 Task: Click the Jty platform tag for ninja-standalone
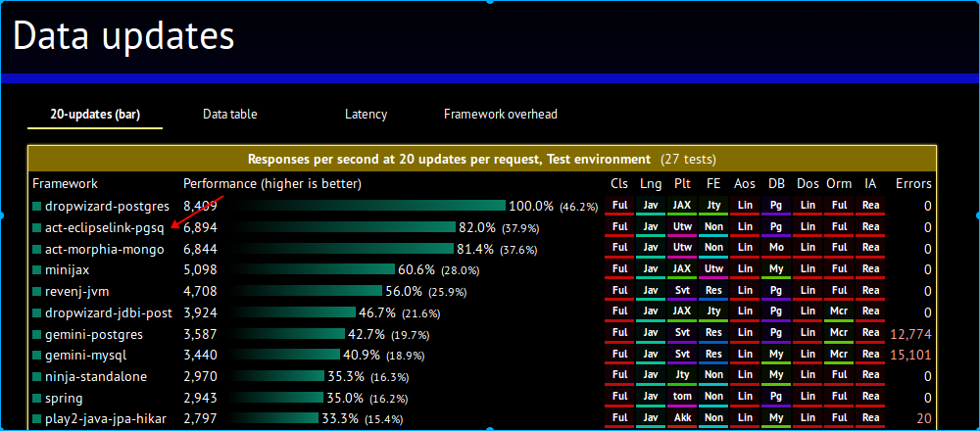pos(682,376)
